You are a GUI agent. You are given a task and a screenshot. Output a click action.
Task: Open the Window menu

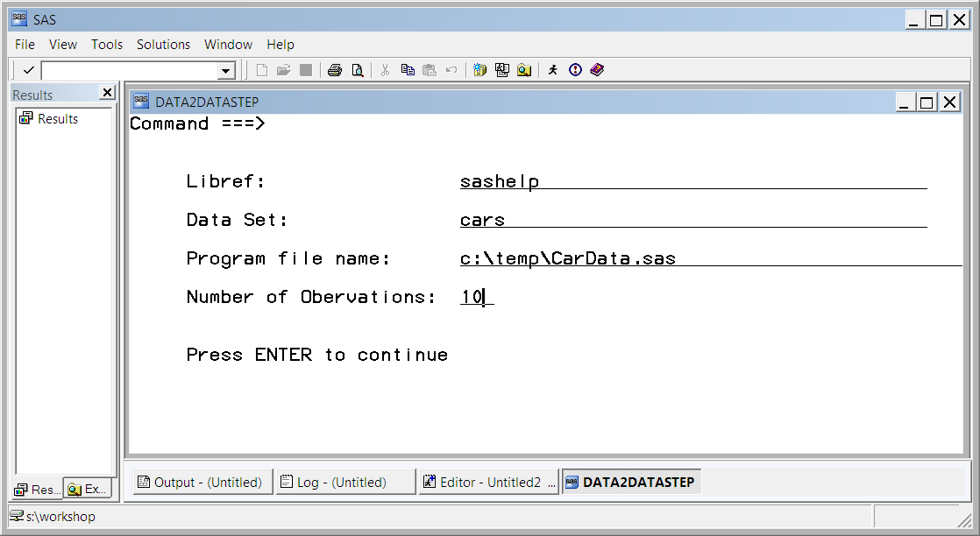coord(228,45)
